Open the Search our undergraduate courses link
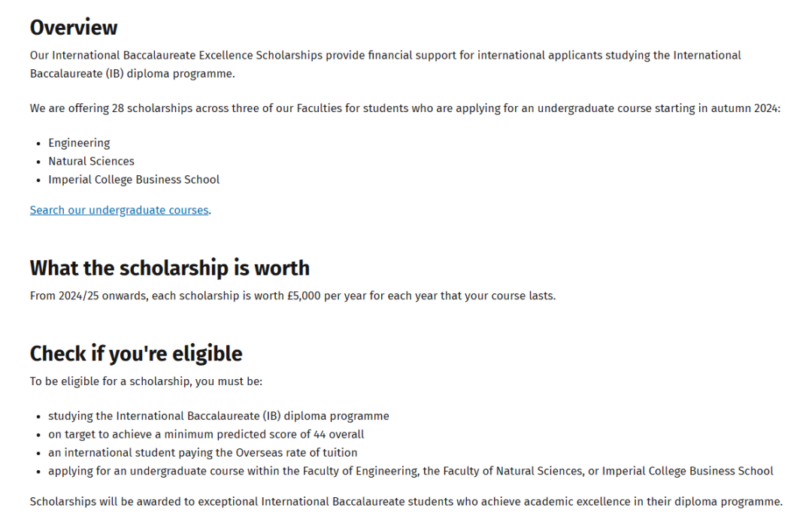 119,211
